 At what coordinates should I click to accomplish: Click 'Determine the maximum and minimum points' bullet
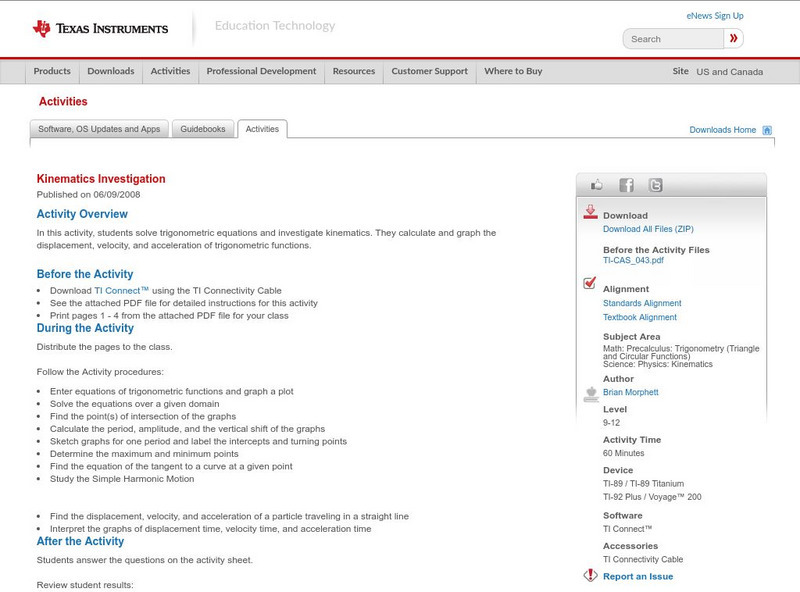point(144,454)
